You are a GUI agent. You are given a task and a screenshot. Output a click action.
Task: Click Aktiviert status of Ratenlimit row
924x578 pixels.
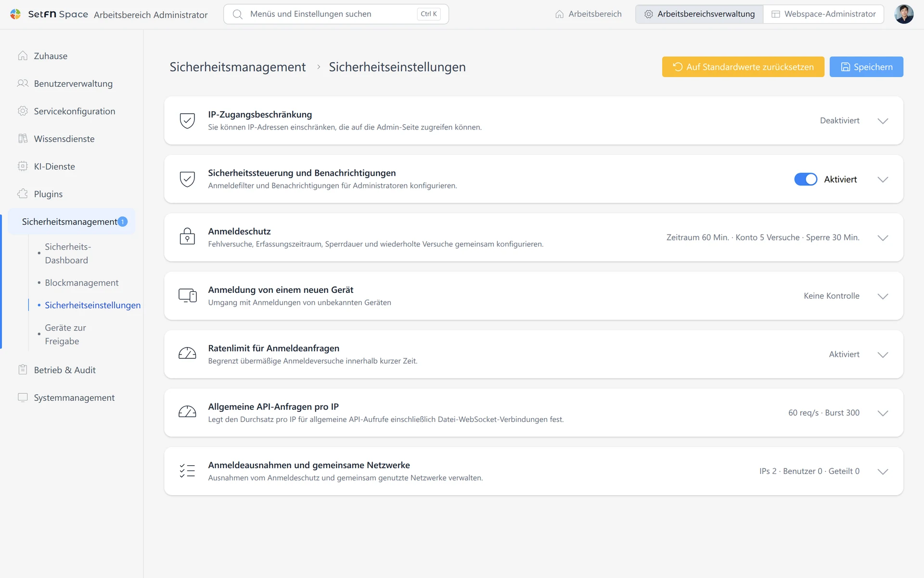844,354
